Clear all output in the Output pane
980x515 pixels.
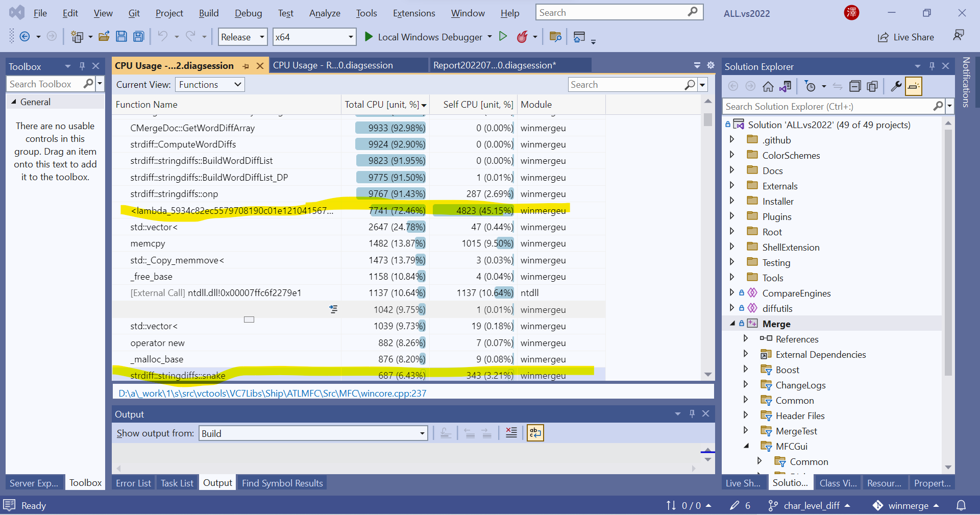511,433
